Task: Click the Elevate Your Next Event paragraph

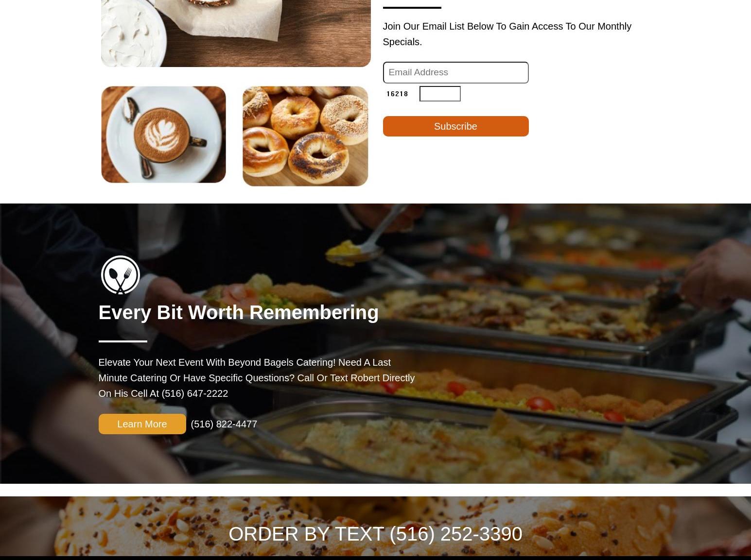Action: click(x=256, y=378)
